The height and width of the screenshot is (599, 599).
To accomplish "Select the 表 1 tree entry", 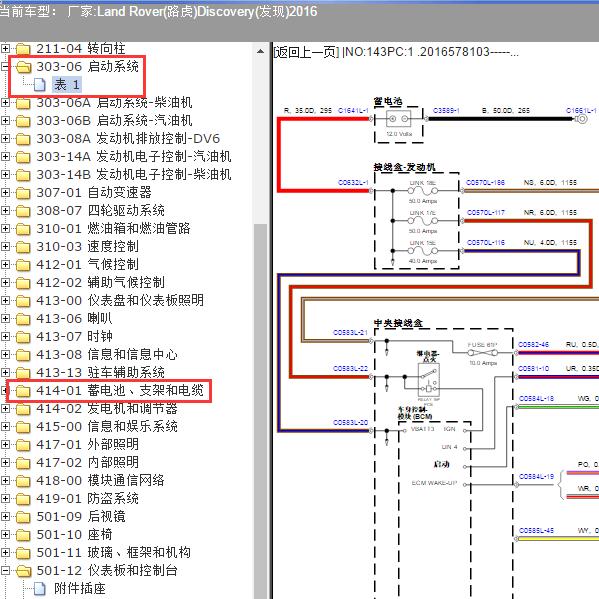I will (67, 85).
